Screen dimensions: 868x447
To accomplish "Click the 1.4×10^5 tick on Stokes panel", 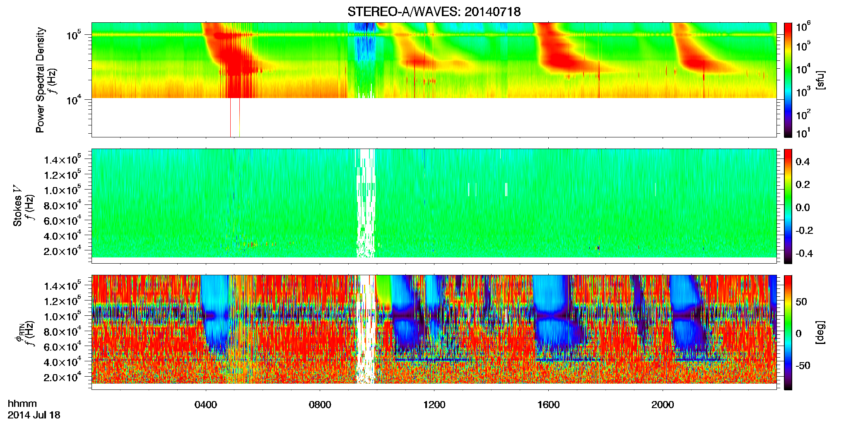I will 63,159.
